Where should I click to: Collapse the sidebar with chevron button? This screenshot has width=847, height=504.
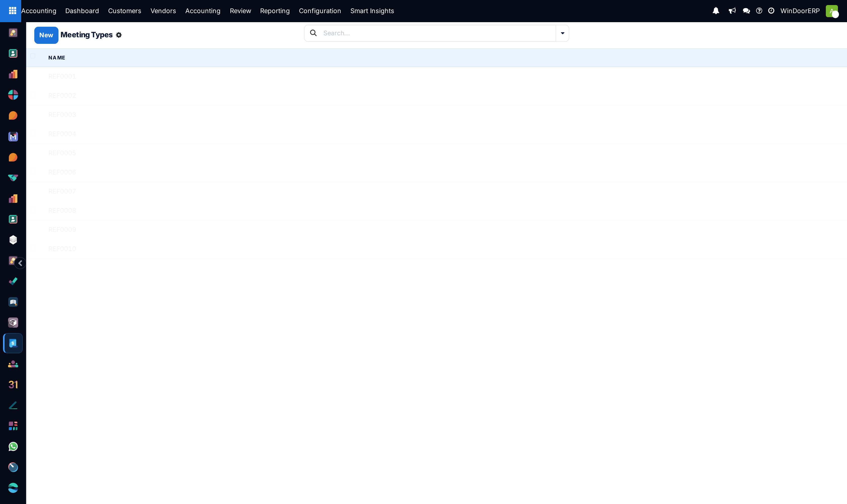coord(20,263)
